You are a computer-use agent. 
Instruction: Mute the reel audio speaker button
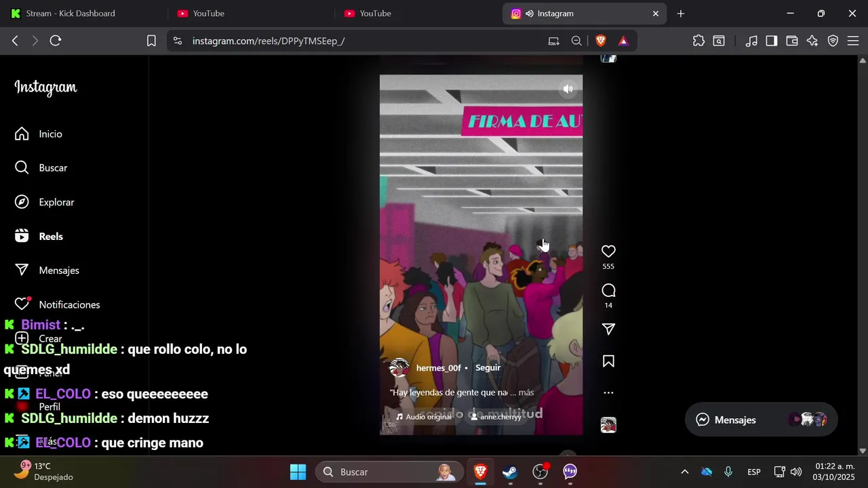[x=568, y=89]
